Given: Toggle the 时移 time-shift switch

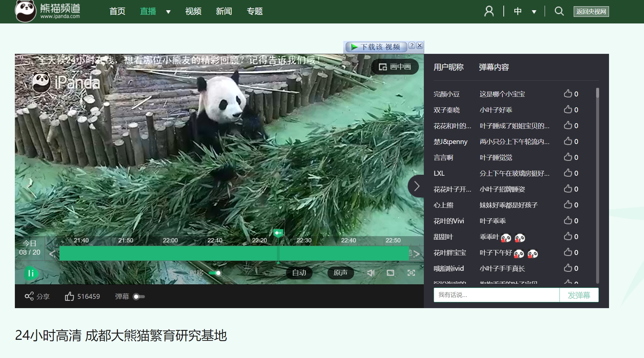Looking at the screenshot, I should [215, 273].
